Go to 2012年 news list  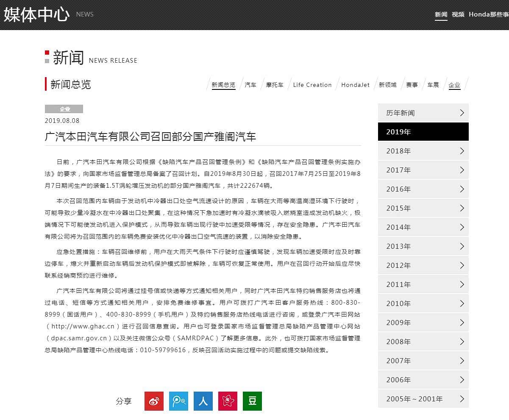(423, 265)
